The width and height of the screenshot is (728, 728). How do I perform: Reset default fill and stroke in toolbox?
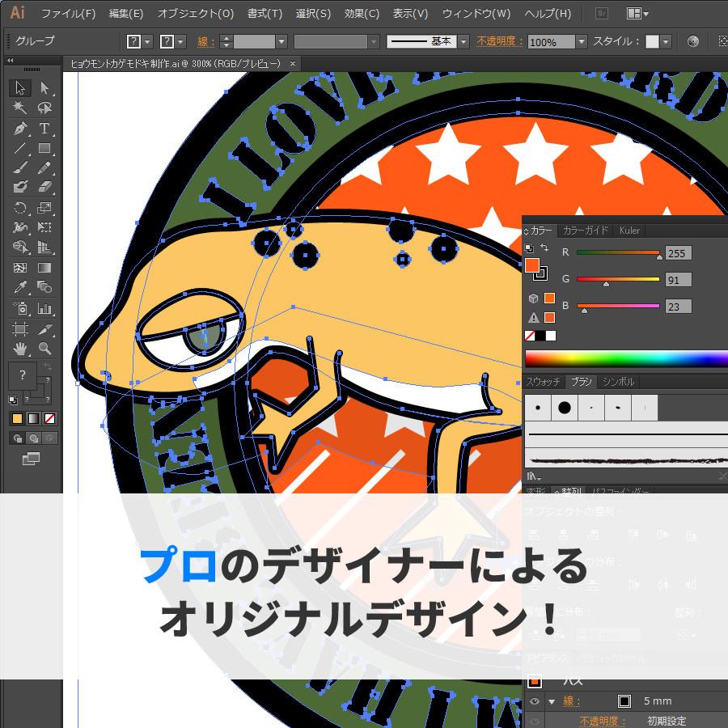(x=13, y=400)
